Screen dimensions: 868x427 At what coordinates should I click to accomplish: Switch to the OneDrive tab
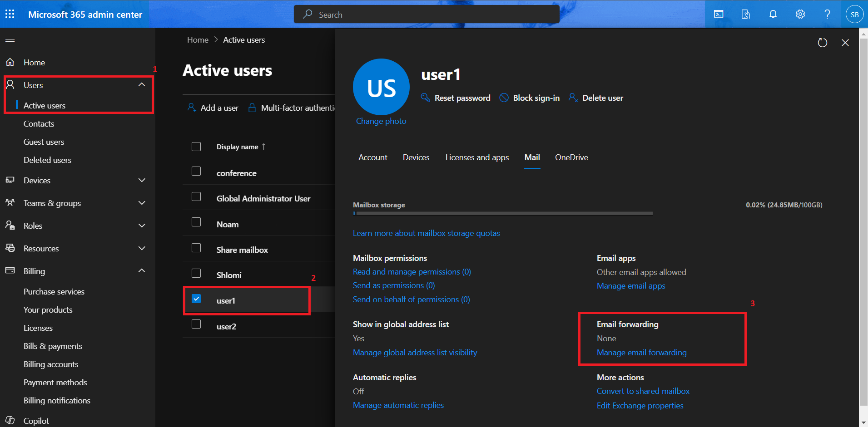point(571,157)
